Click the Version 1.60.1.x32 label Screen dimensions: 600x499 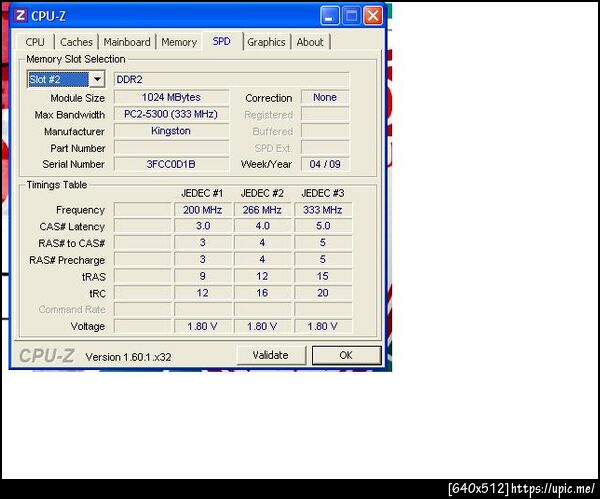click(129, 357)
